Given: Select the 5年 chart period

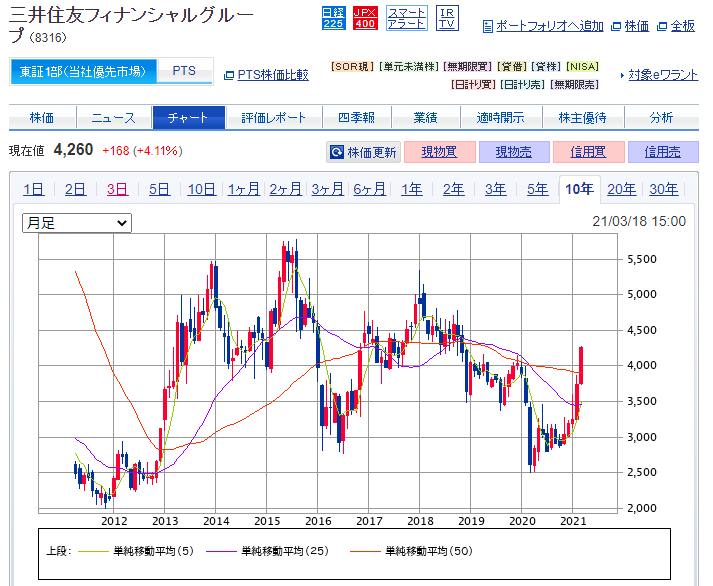Looking at the screenshot, I should coord(537,189).
